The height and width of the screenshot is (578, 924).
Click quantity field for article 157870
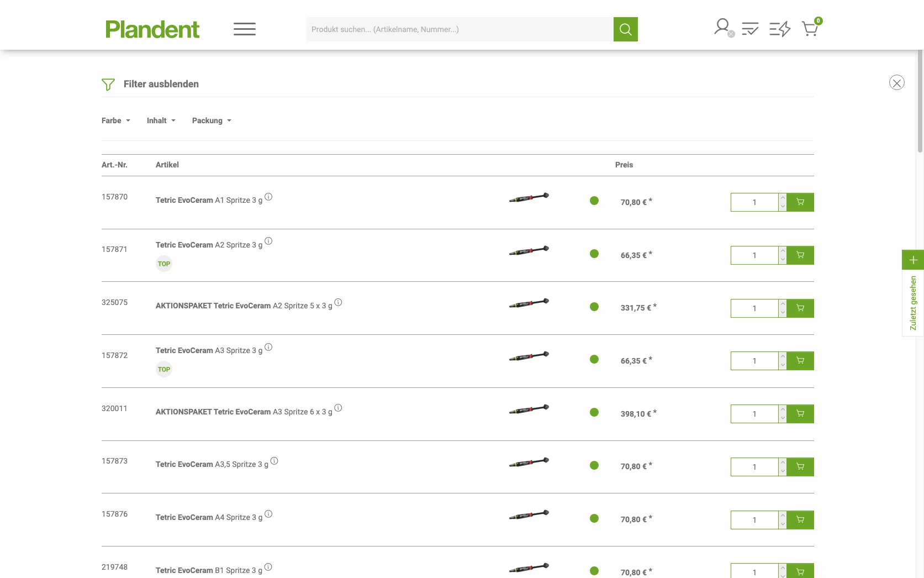[754, 202]
